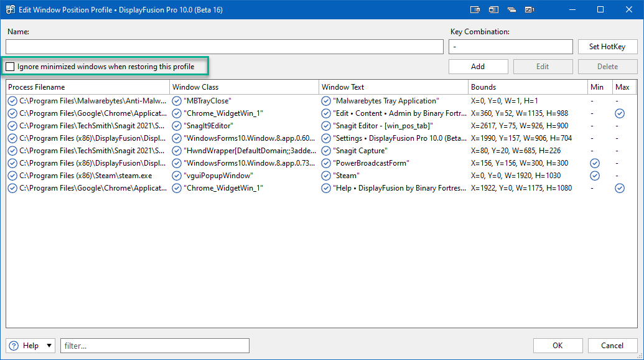Sort by the Bounds column header
Screen dimensions: 644x360
click(x=528, y=87)
